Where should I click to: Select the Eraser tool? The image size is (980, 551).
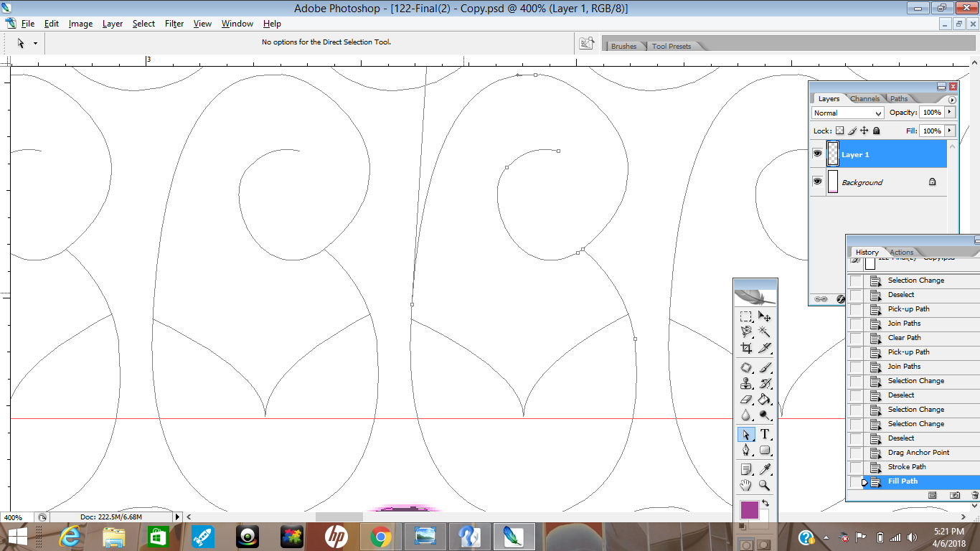746,399
